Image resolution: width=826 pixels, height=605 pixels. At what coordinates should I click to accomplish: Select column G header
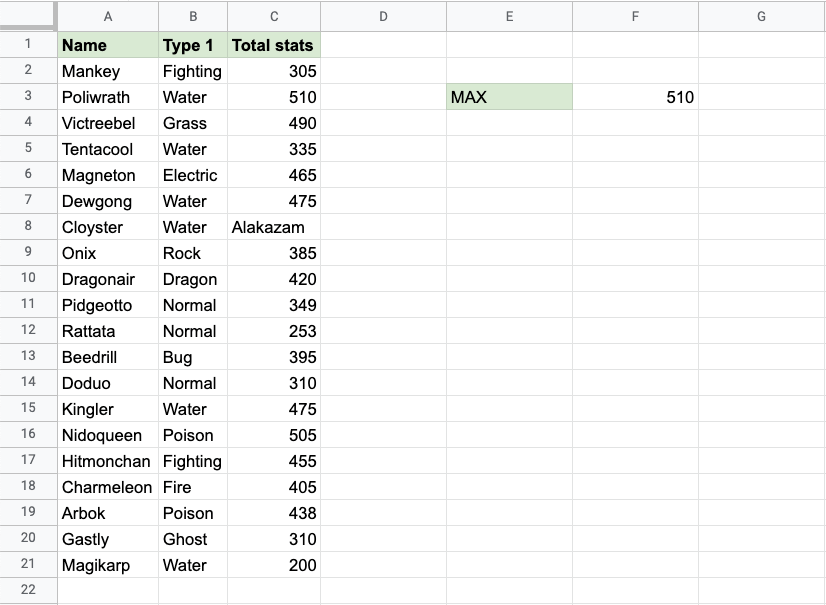click(761, 16)
